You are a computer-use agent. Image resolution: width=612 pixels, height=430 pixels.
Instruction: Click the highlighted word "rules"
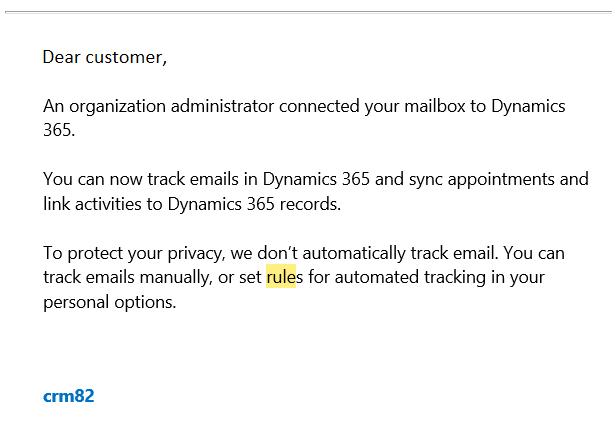tap(283, 276)
